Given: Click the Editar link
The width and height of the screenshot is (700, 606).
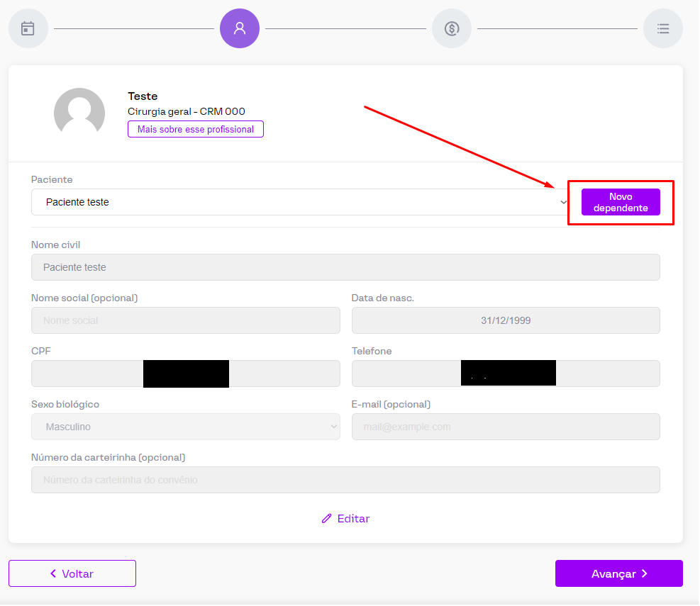Looking at the screenshot, I should tap(353, 519).
